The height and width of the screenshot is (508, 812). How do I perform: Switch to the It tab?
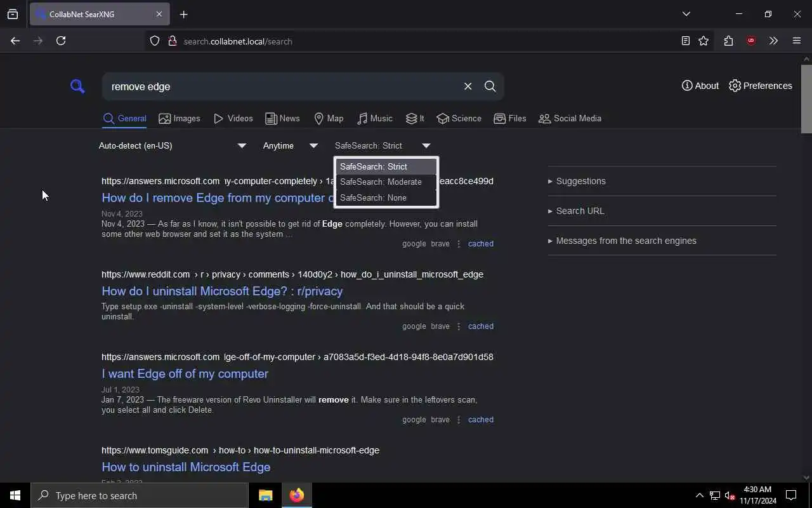415,118
